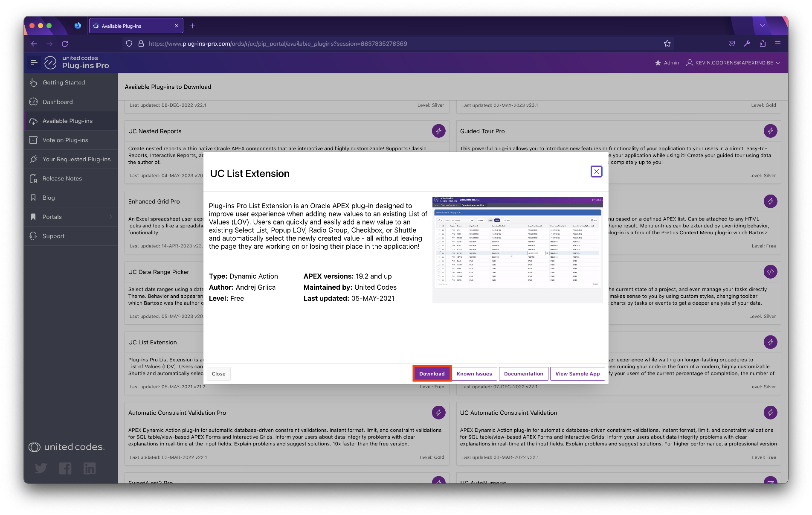Click the Available Plug-ins cloud icon
This screenshot has height=515, width=812.
(33, 121)
